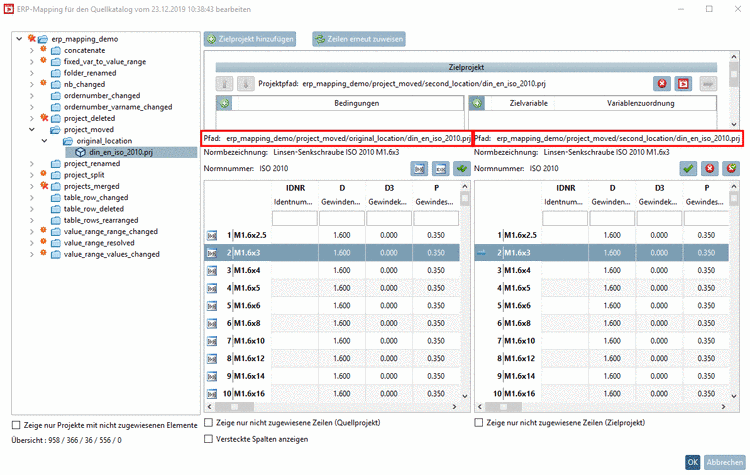750x475 pixels.
Task: Click the green double-check icon in the source pane
Action: pos(462,168)
